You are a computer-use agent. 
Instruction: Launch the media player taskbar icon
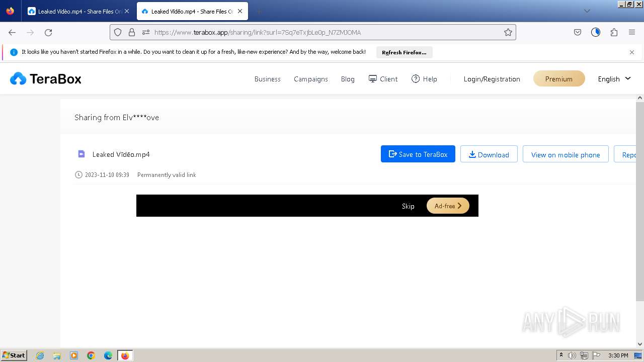(x=74, y=355)
